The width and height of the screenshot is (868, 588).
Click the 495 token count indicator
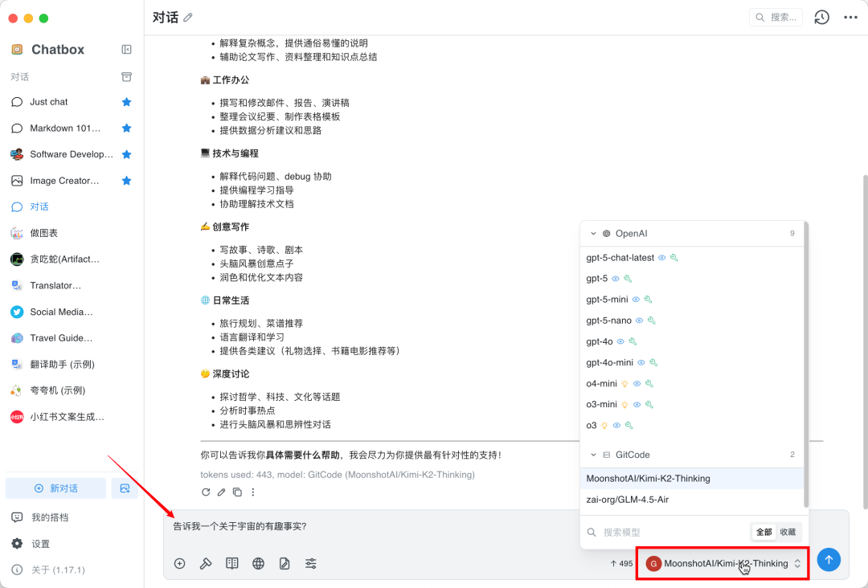click(x=621, y=564)
